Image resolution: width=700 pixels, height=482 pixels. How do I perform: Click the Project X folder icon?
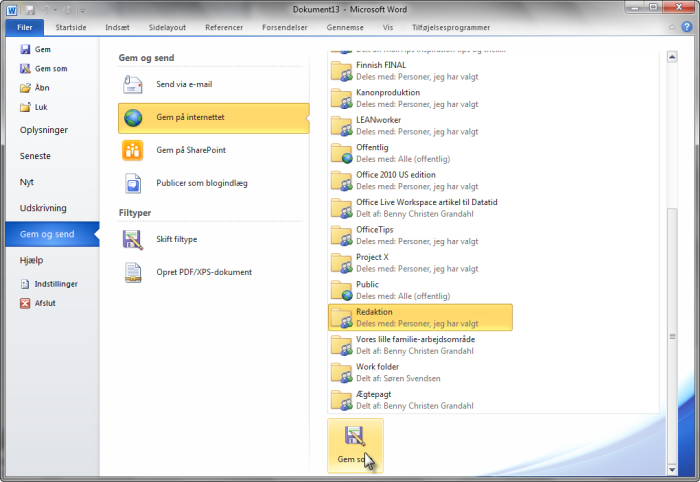click(x=342, y=263)
